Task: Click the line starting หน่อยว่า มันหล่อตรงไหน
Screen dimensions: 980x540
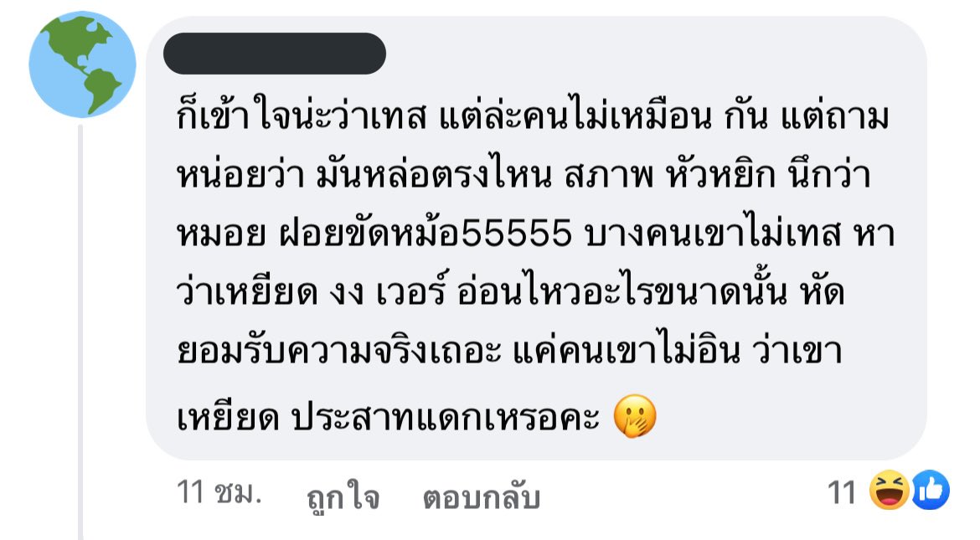Action: pos(524,174)
